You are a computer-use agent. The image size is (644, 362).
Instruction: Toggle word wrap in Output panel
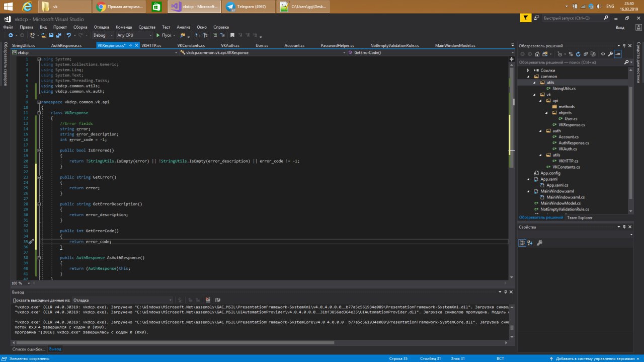pos(218,300)
